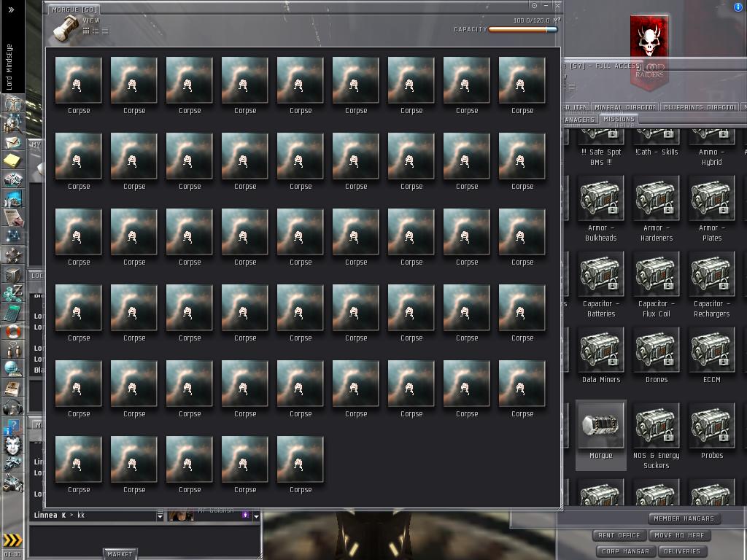
Task: Open the Corporation five-stars icon
Action: (13, 254)
